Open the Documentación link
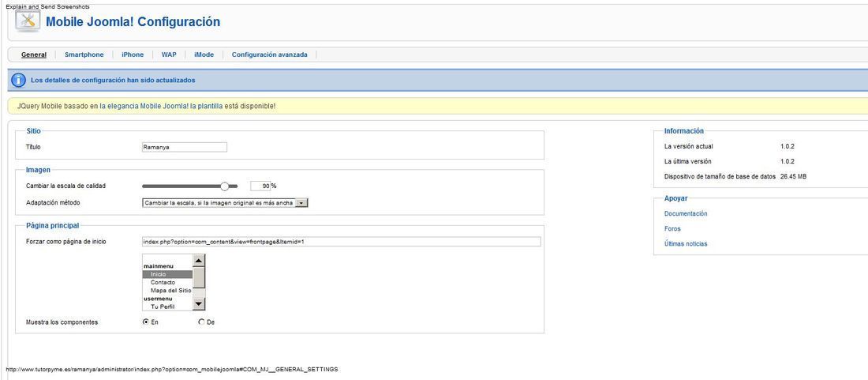 [x=686, y=214]
